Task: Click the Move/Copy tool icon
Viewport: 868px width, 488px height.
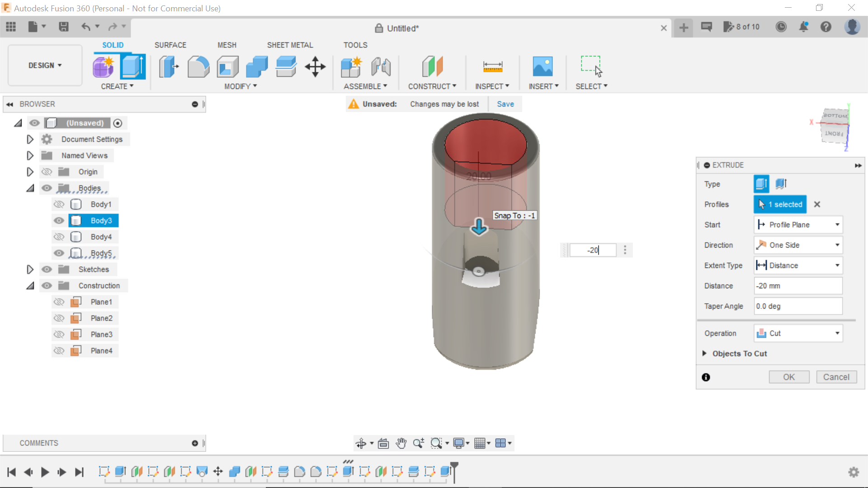Action: (315, 66)
